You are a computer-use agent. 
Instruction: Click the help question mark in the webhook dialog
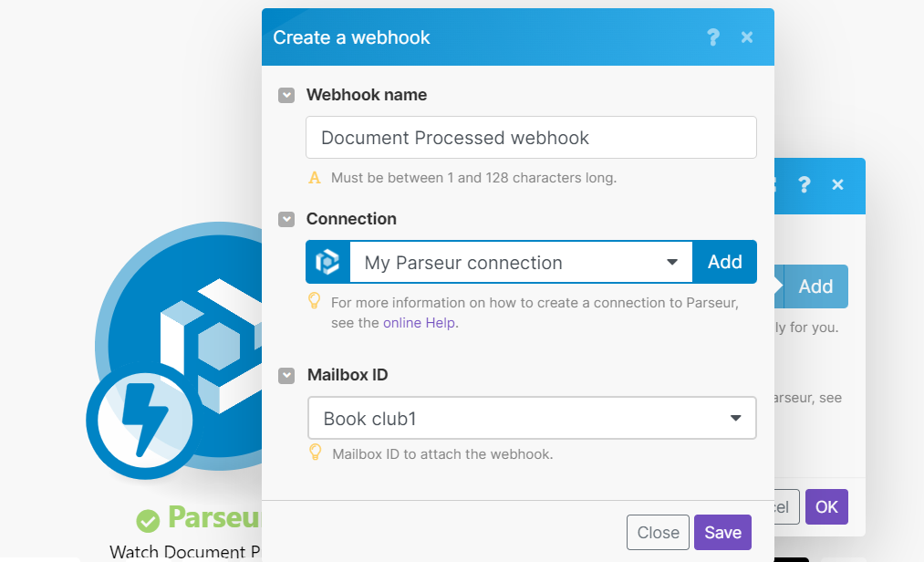point(713,37)
